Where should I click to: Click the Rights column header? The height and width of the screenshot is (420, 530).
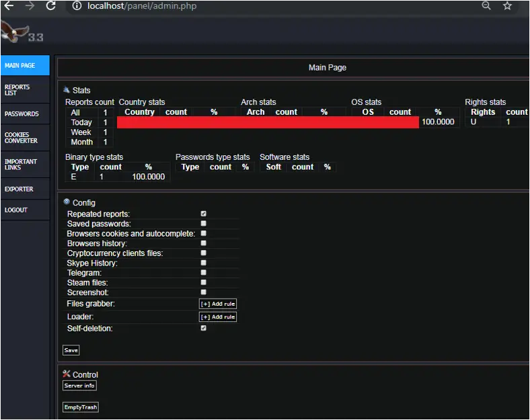[483, 112]
